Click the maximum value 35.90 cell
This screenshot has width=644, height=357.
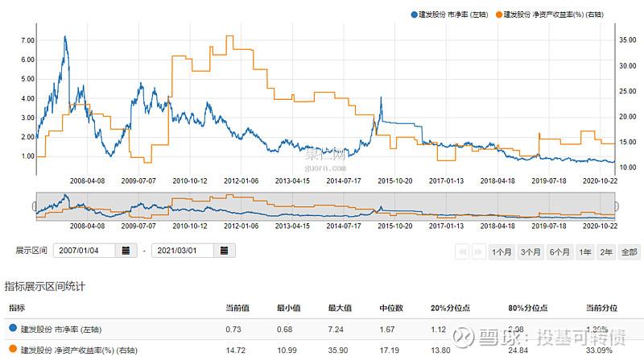[337, 351]
